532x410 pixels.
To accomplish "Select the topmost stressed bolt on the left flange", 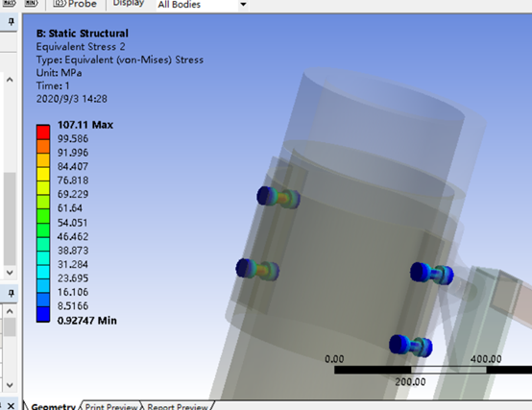I will pyautogui.click(x=278, y=198).
